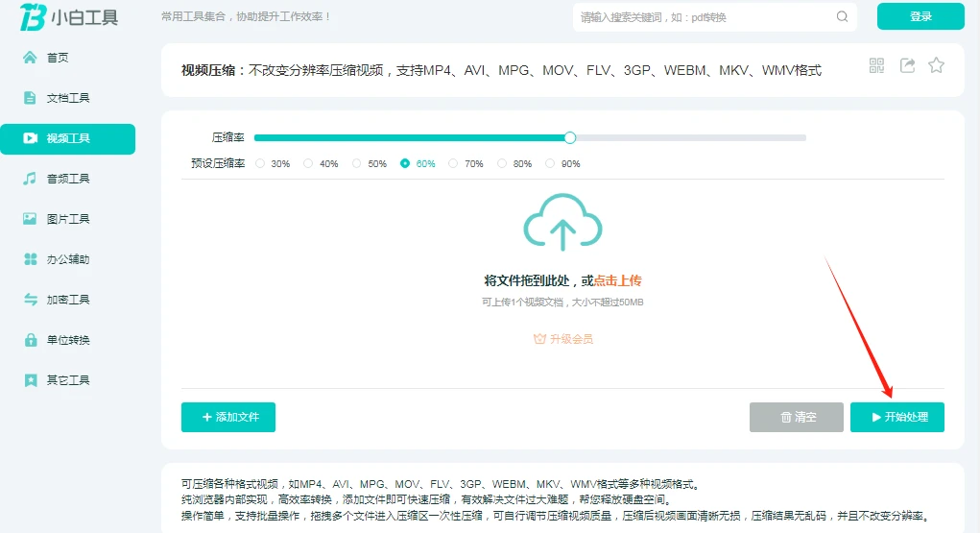The width and height of the screenshot is (980, 533).
Task: Click the 开始处理 start button
Action: pyautogui.click(x=896, y=417)
